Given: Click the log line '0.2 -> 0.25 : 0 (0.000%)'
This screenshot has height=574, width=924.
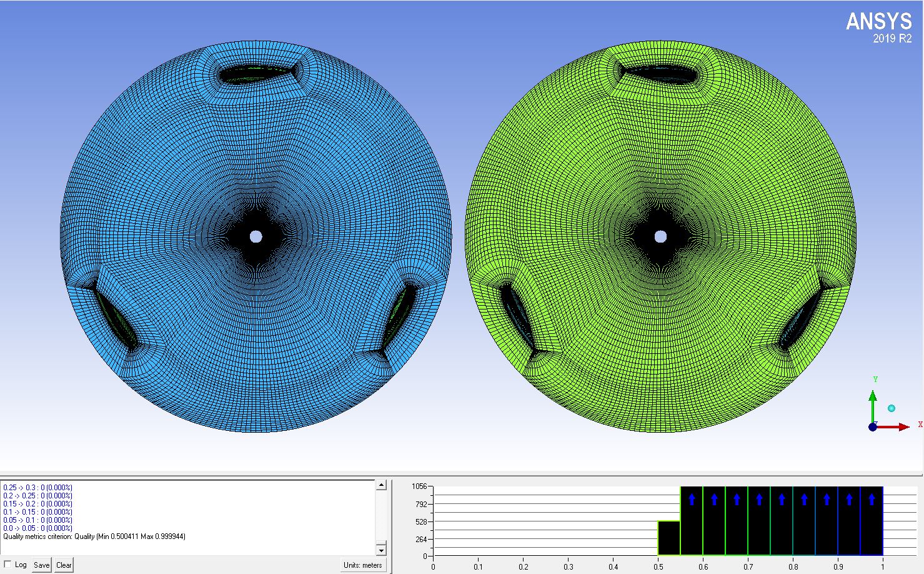Looking at the screenshot, I should [37, 496].
